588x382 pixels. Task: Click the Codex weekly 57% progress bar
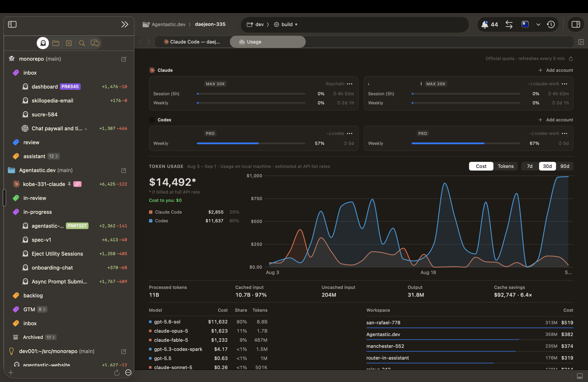click(x=251, y=143)
